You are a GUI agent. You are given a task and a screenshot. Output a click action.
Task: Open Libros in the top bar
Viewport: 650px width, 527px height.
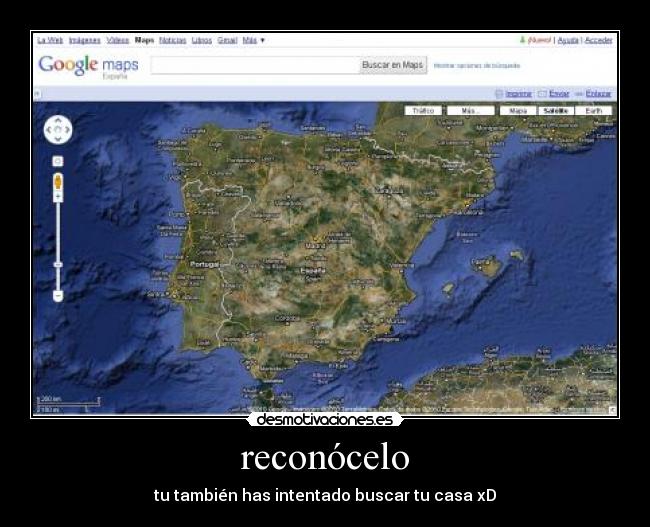pyautogui.click(x=202, y=40)
